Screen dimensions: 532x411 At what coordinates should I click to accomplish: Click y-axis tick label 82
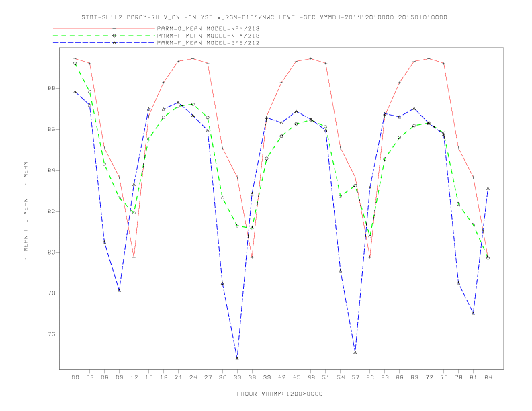51,212
